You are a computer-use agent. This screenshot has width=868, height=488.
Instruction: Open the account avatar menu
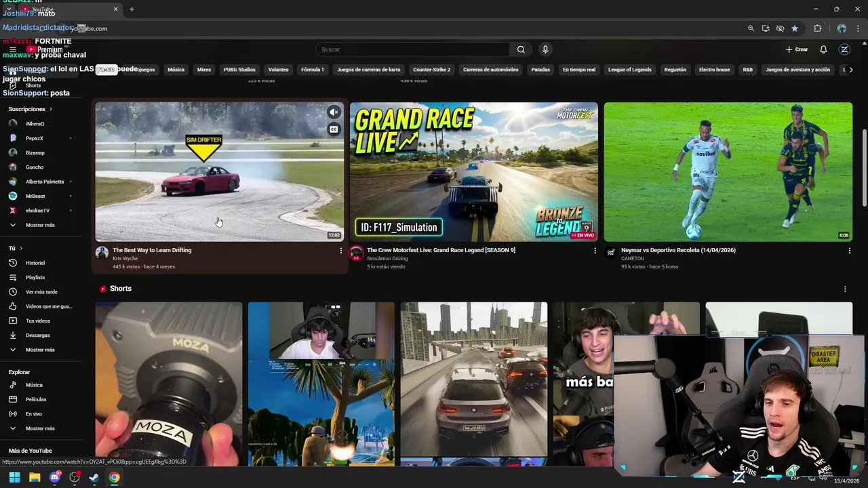(844, 49)
